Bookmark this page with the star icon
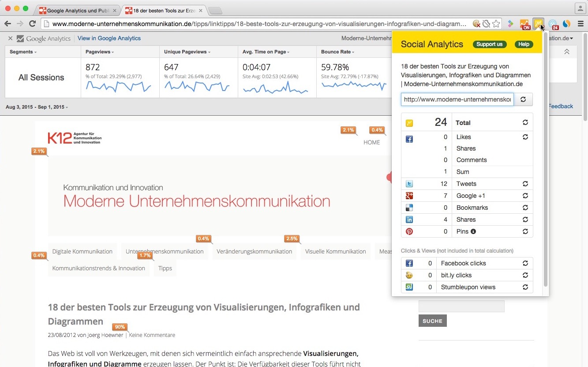The height and width of the screenshot is (367, 588). (x=496, y=24)
